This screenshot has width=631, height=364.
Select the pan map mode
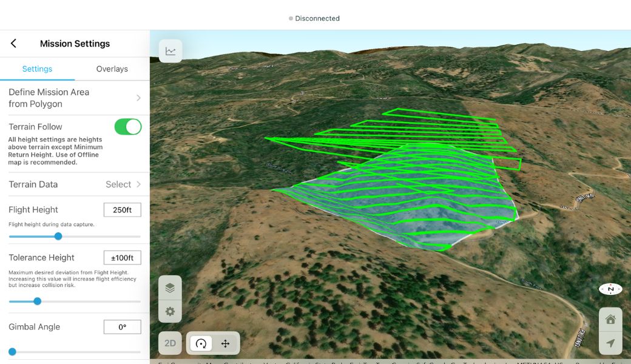[x=225, y=343]
